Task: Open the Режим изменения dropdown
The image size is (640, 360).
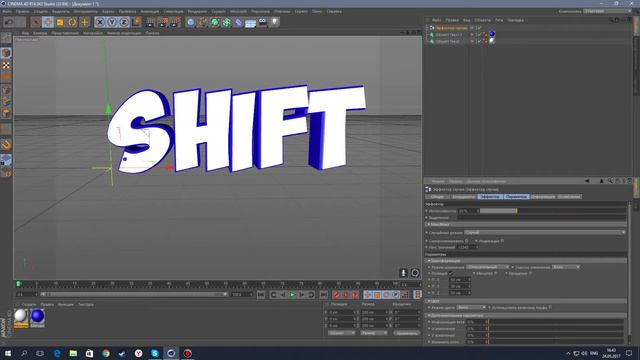Action: tap(488, 267)
